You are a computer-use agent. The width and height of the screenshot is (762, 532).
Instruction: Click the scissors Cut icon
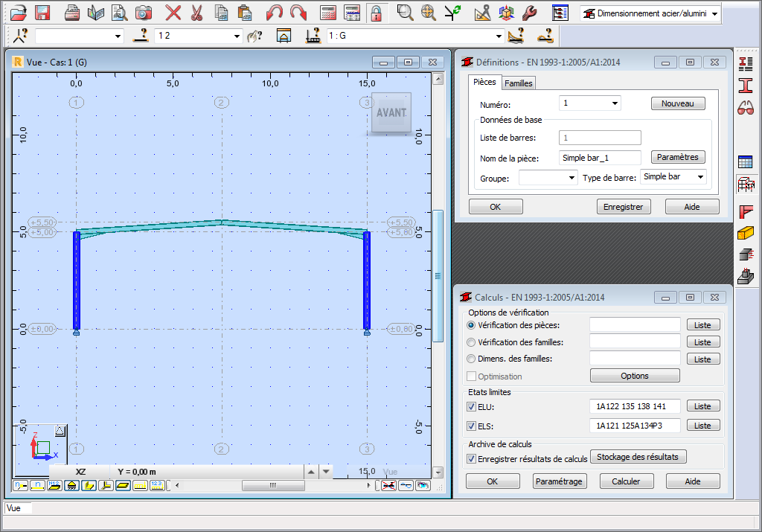[196, 13]
